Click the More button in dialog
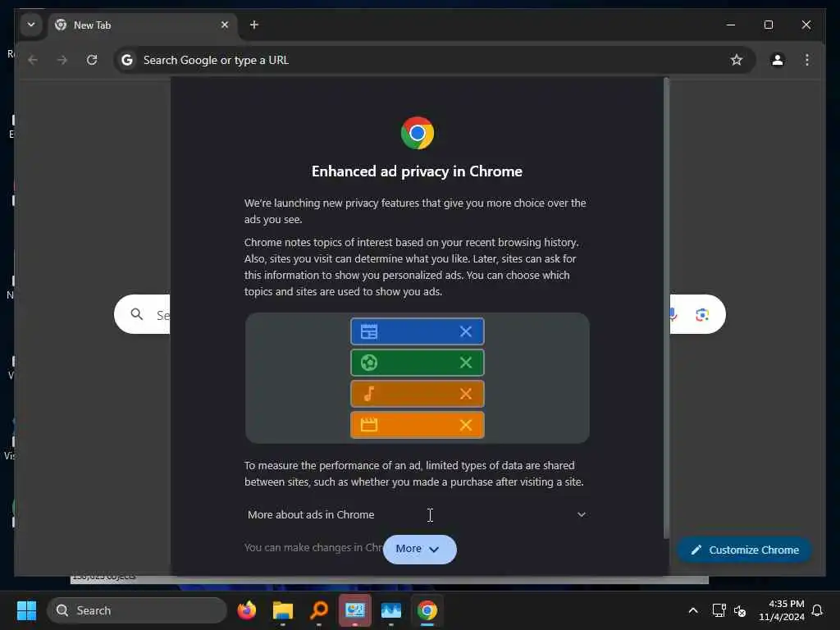This screenshot has width=840, height=630. 419,549
